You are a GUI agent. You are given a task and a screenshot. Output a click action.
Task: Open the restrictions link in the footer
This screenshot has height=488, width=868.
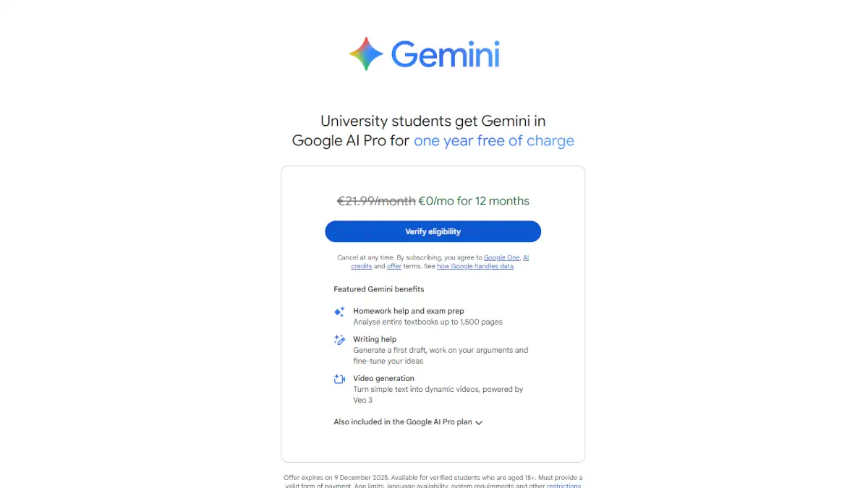click(563, 486)
